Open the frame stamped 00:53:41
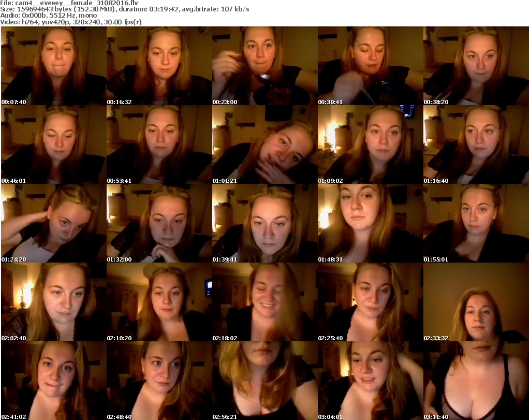The height and width of the screenshot is (420, 530). 159,144
